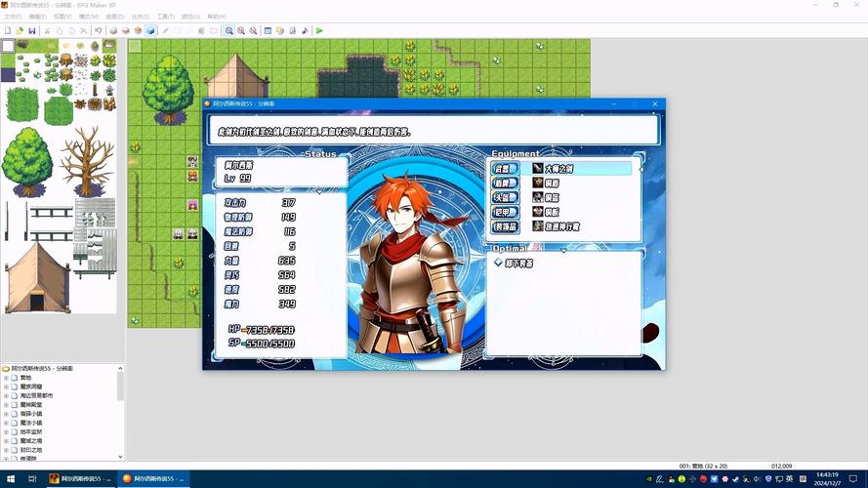Click the Cut scissors icon in toolbar
Viewport: 868px width, 488px height.
(x=47, y=31)
